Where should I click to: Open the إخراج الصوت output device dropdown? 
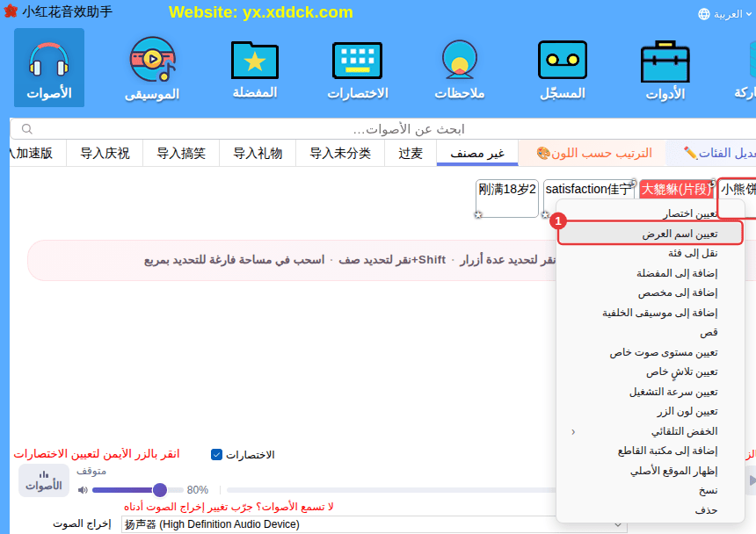coord(374,524)
